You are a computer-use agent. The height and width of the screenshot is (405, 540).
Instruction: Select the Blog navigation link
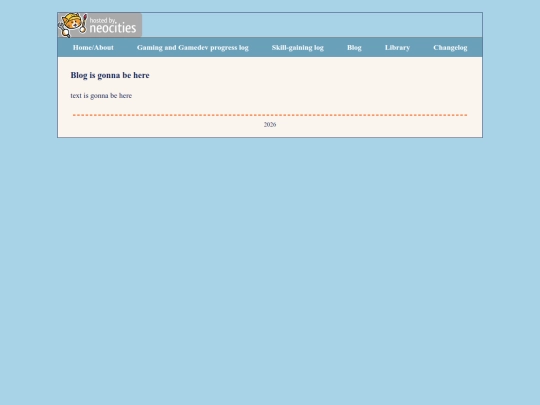(354, 48)
